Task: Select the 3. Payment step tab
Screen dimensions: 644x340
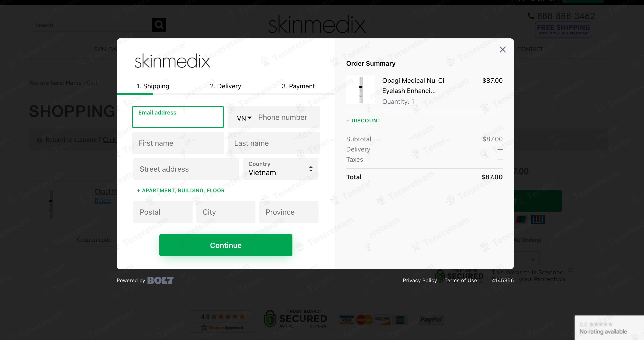Action: pyautogui.click(x=298, y=86)
